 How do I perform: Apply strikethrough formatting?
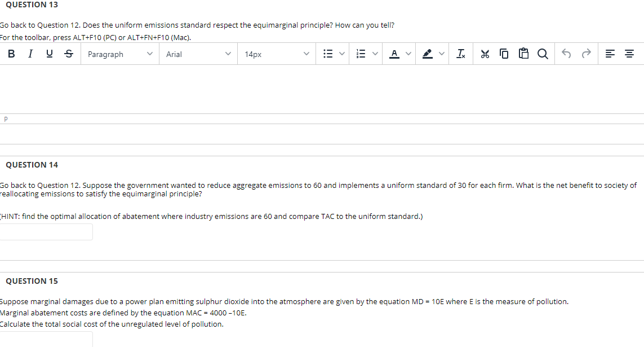69,54
